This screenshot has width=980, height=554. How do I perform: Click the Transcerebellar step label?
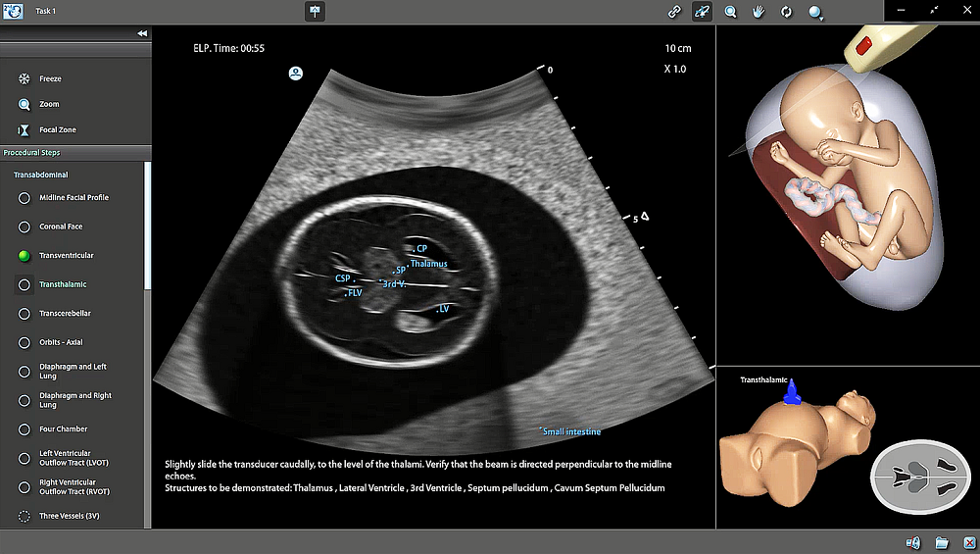pyautogui.click(x=67, y=314)
